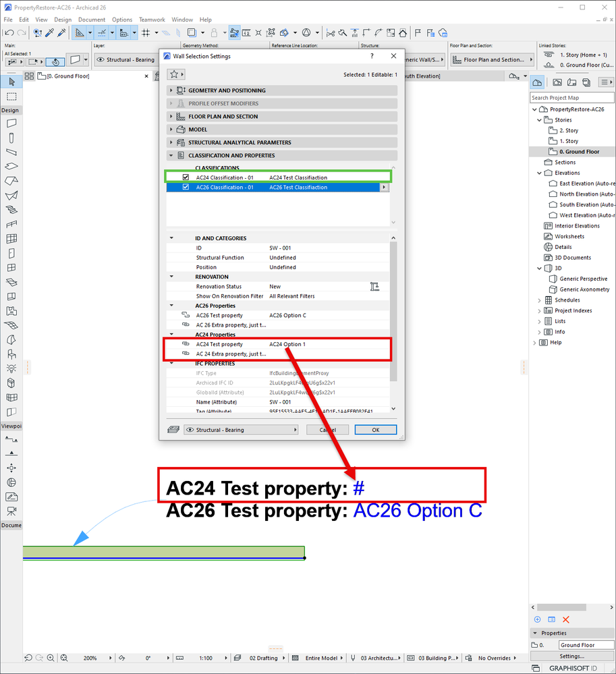616x674 pixels.
Task: Open the Document menu
Action: coord(92,20)
